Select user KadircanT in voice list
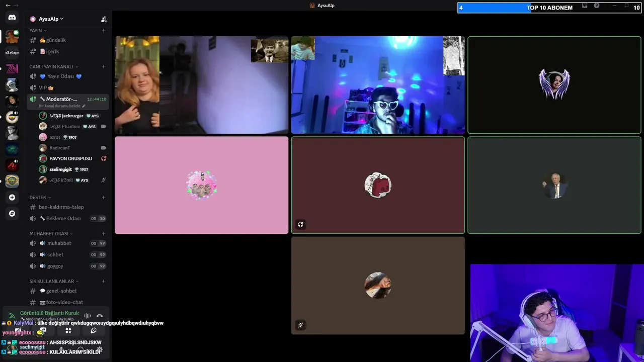644x362 pixels. click(x=73, y=148)
